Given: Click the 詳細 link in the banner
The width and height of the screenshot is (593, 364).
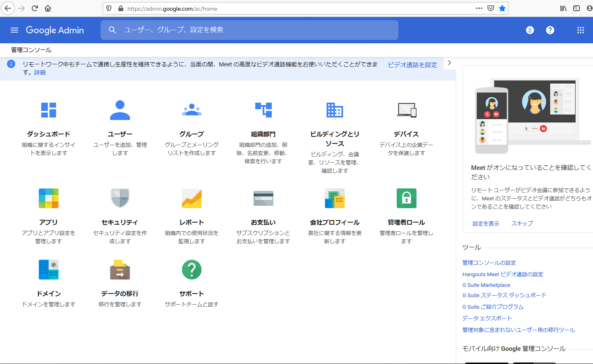Looking at the screenshot, I should [40, 73].
